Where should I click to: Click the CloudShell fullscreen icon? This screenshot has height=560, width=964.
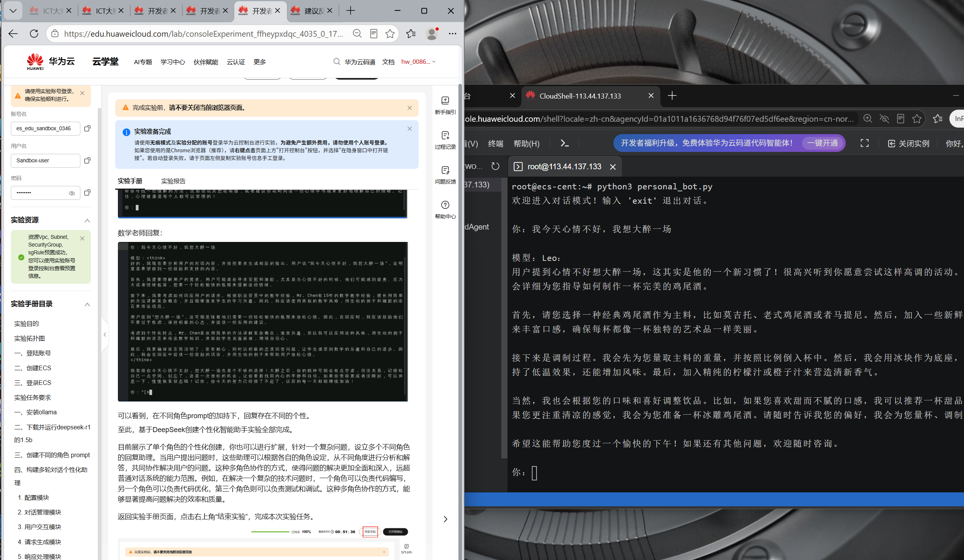tap(865, 143)
